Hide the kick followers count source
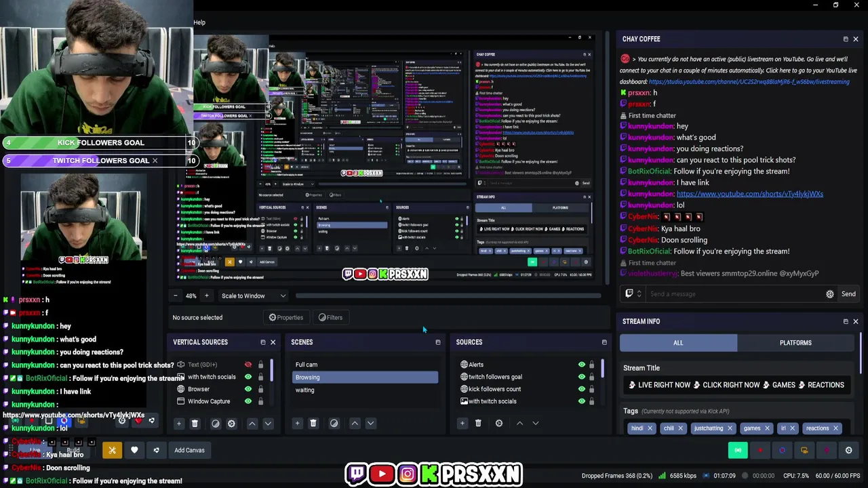Image resolution: width=868 pixels, height=488 pixels. point(581,389)
